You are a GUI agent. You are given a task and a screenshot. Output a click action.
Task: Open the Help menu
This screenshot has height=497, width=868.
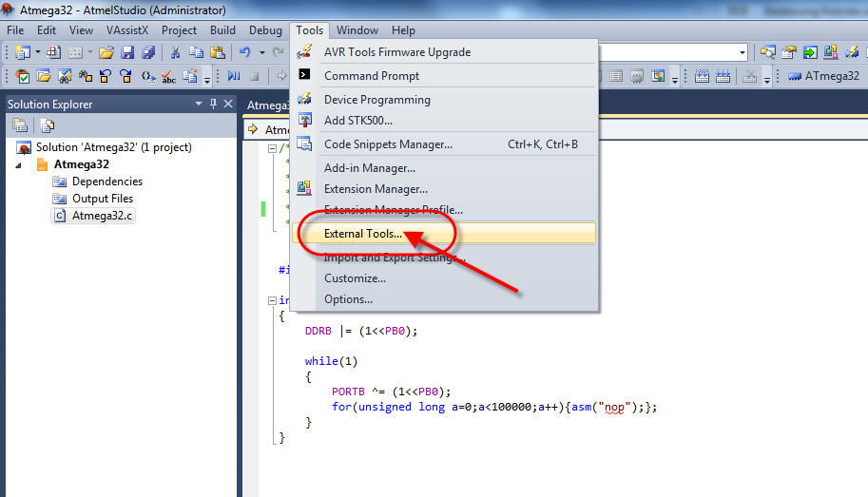click(403, 30)
